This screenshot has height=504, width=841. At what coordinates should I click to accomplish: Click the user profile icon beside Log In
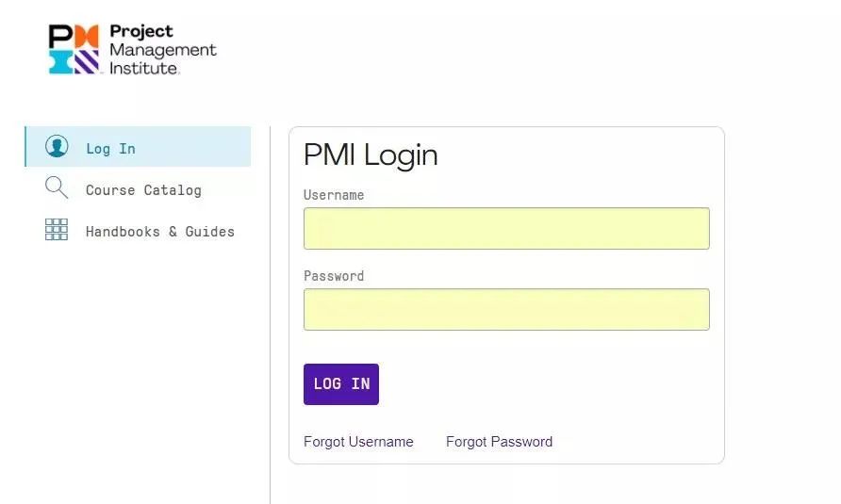pos(57,146)
